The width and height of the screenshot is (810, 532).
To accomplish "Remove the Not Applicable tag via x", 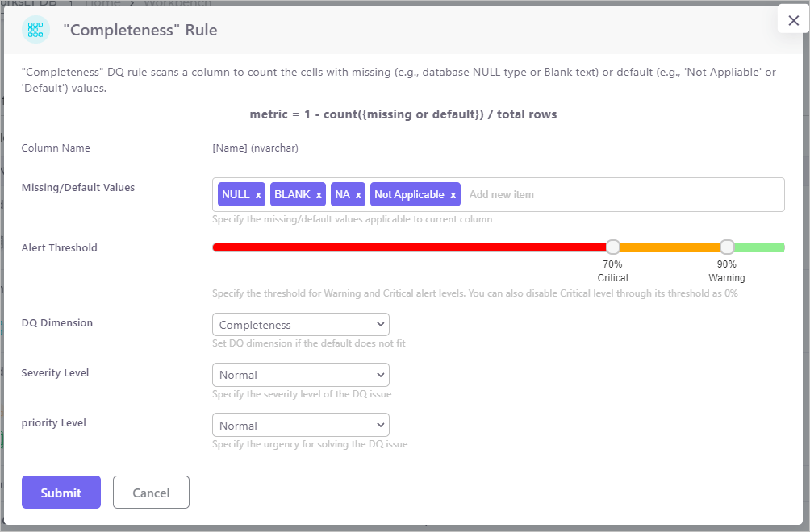I will [x=453, y=195].
